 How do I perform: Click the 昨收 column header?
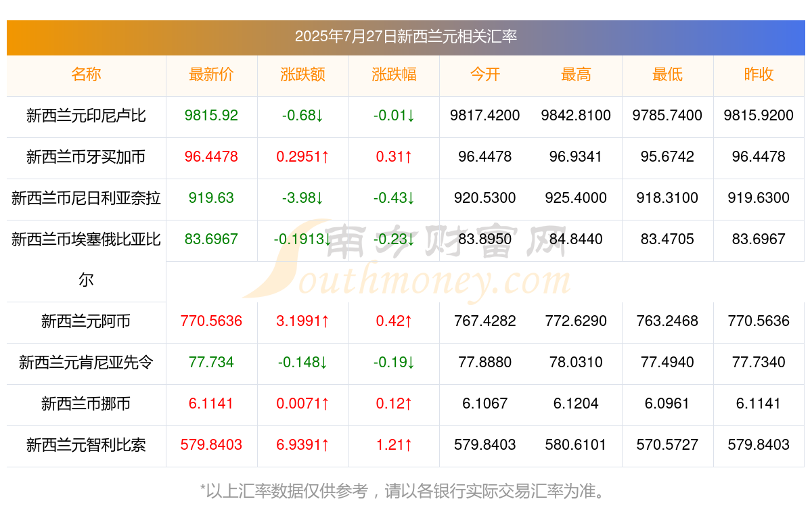759,74
